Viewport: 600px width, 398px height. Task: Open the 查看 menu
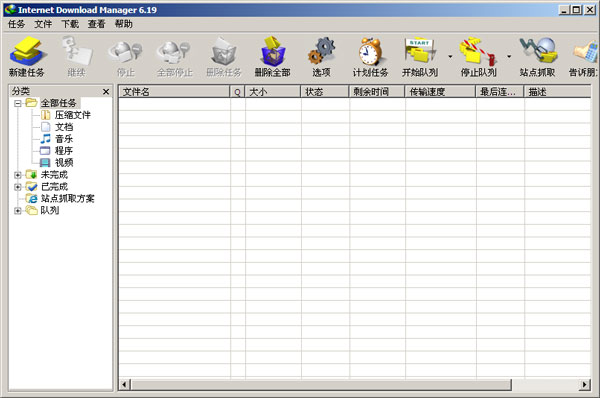tap(96, 24)
